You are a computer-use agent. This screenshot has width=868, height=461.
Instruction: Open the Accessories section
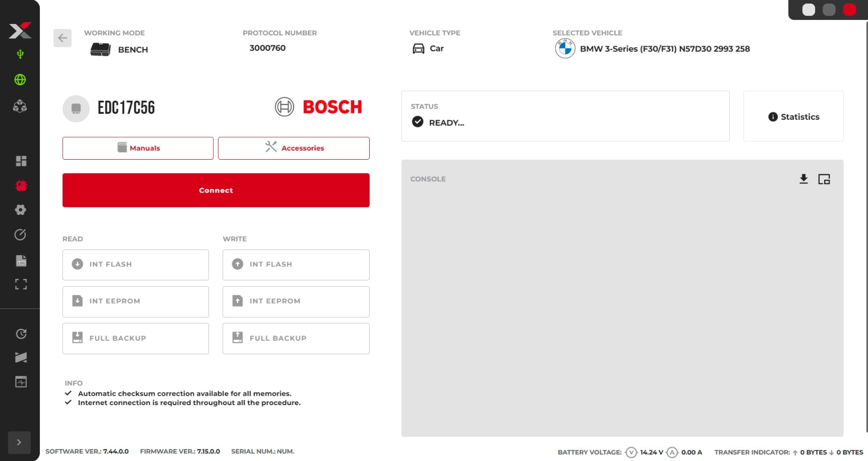[x=293, y=148]
